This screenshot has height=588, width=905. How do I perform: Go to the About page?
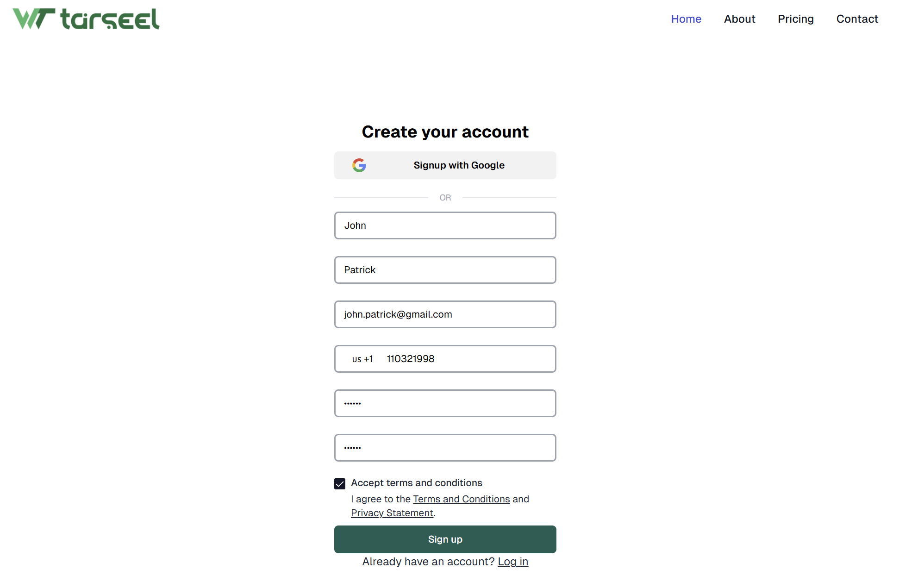point(739,19)
